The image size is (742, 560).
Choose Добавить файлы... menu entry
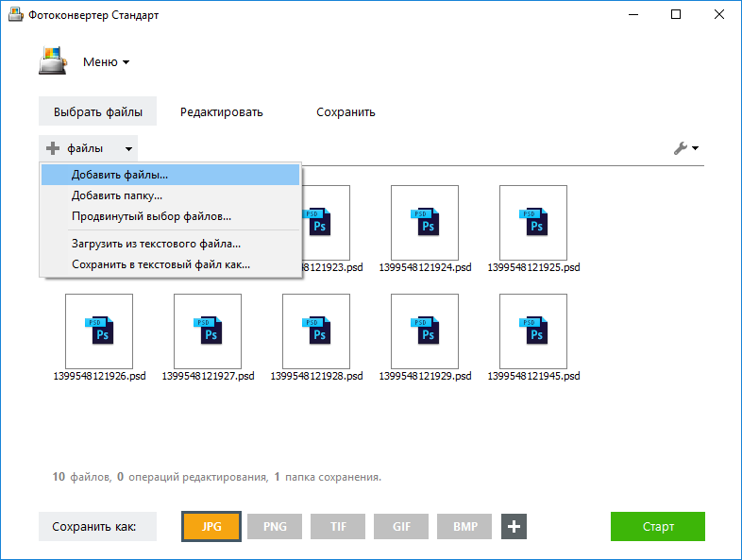(x=170, y=175)
